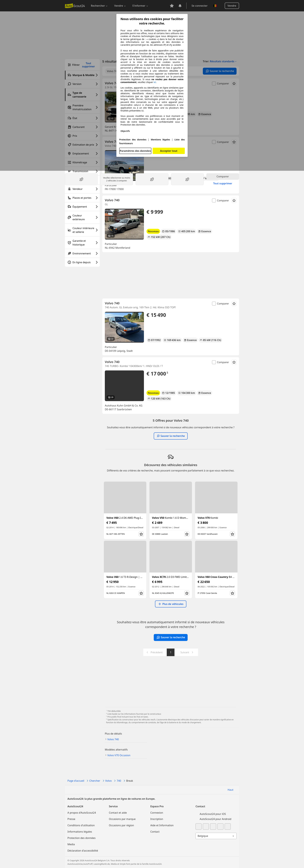Open the €15 490 Volvo 740 photo
This screenshot has height=868, width=304.
[x=124, y=327]
